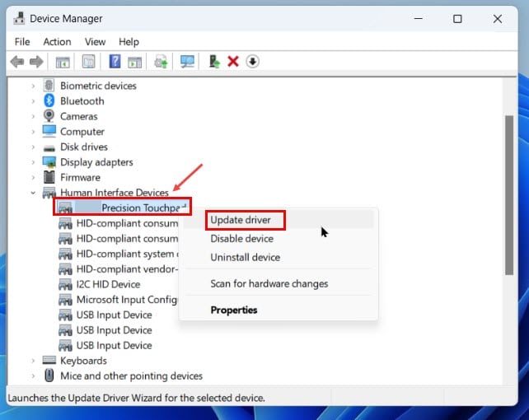The height and width of the screenshot is (420, 529).
Task: Click the Cameras category icon
Action: tap(49, 116)
